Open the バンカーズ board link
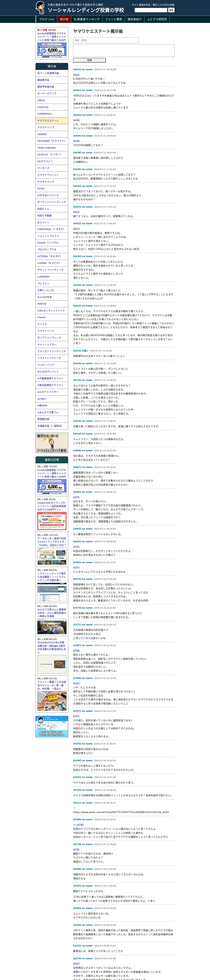210x980 pixels. [x=52, y=168]
